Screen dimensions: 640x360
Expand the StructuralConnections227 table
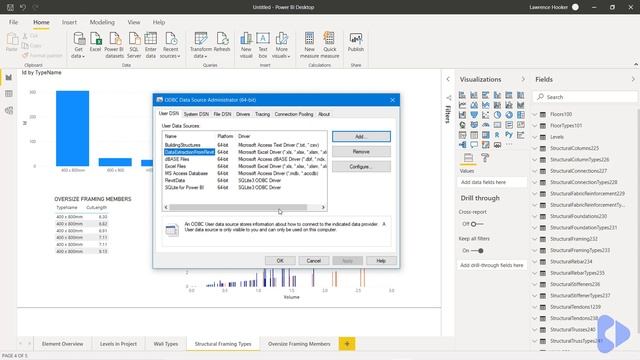tap(535, 171)
